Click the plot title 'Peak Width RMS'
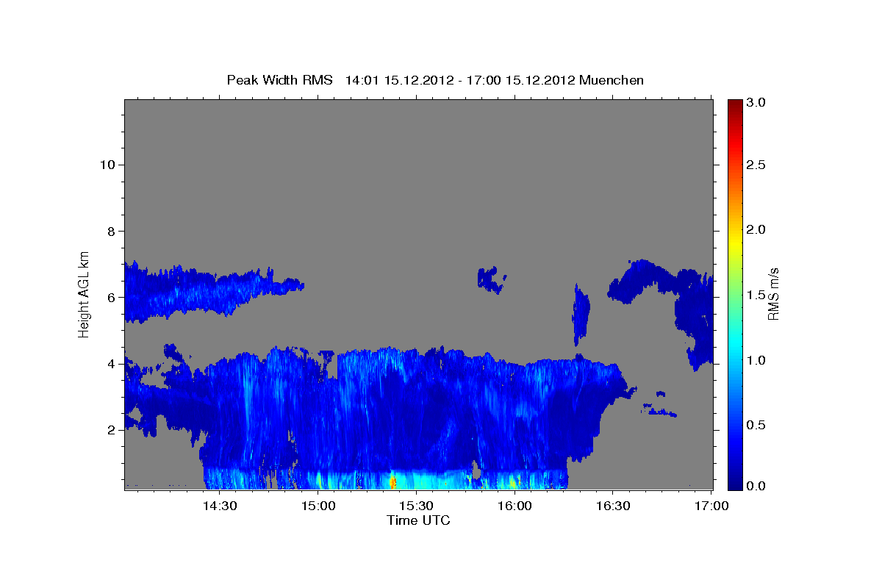The image size is (882, 588). (280, 80)
